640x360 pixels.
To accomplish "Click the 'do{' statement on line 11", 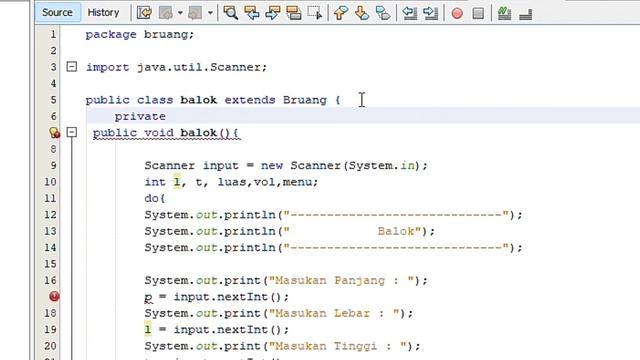I will point(155,198).
